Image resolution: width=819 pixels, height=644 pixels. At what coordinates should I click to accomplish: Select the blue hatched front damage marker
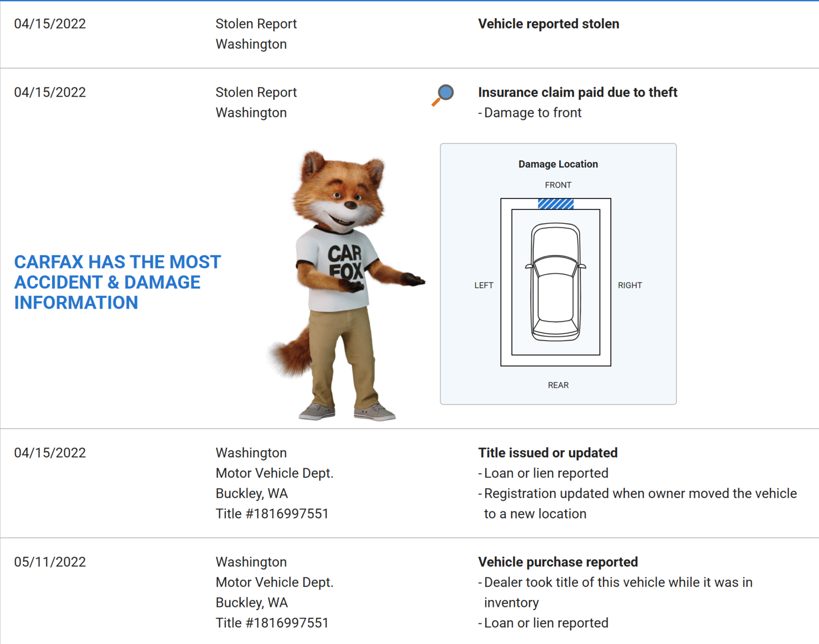click(x=555, y=204)
